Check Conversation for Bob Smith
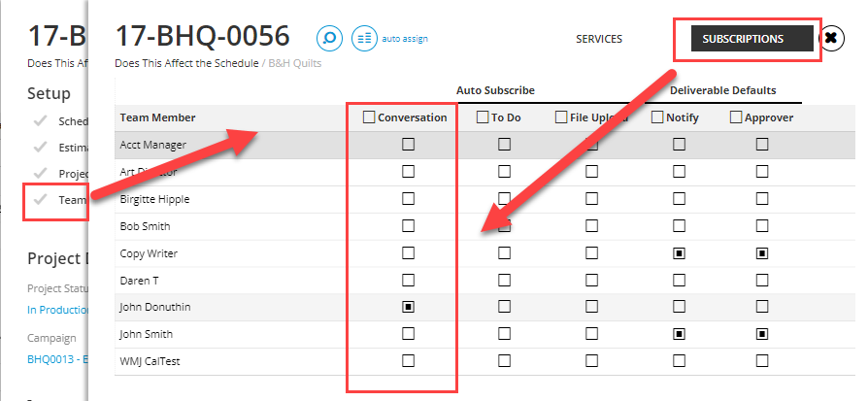The width and height of the screenshot is (868, 401). click(x=408, y=225)
